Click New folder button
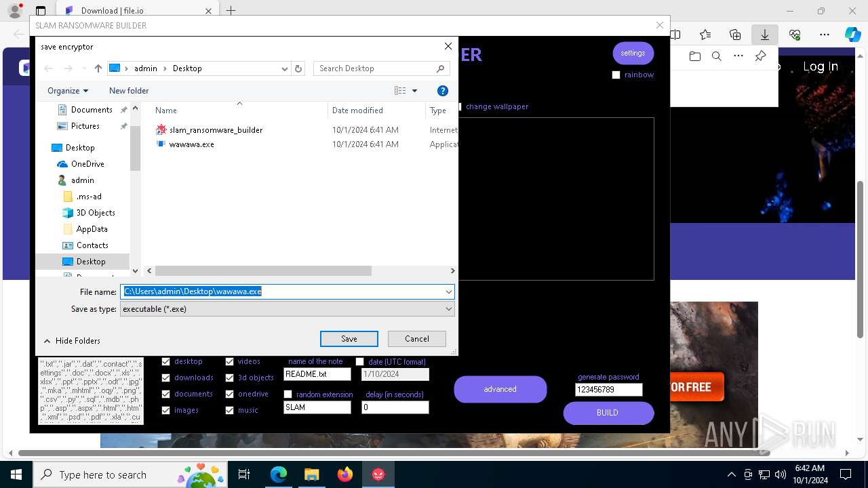This screenshot has width=868, height=488. (129, 91)
